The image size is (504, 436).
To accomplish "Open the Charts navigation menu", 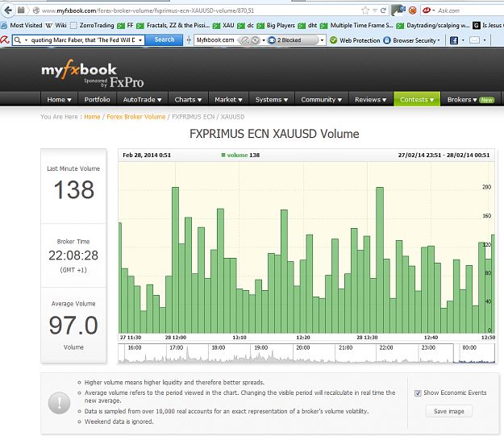I will click(x=188, y=100).
